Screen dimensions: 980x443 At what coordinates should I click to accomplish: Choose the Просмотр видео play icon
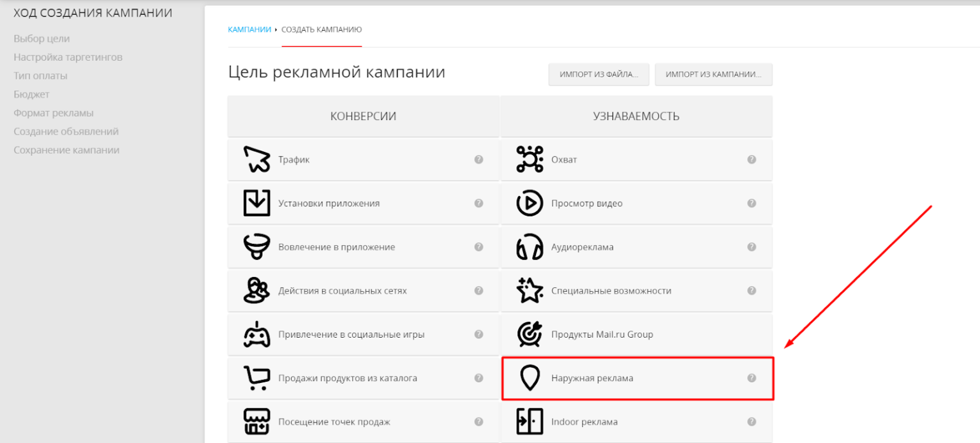pyautogui.click(x=529, y=203)
